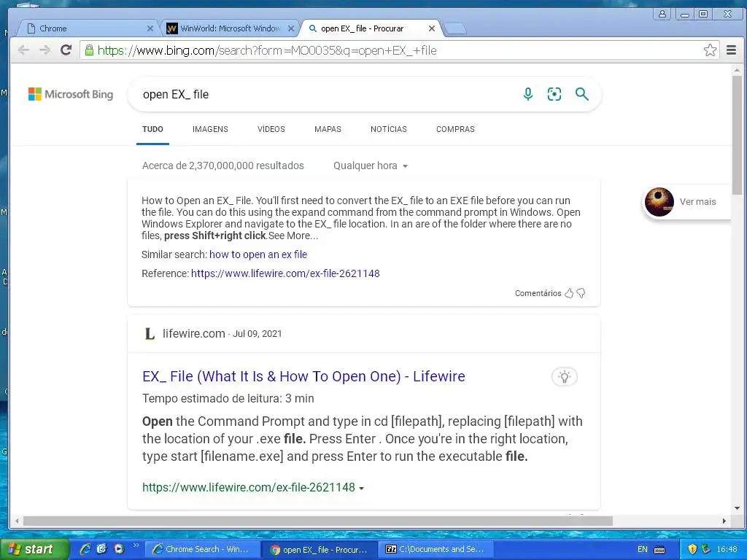Select the NOTÍCIAS search tab
This screenshot has height=560, width=747.
(x=389, y=129)
